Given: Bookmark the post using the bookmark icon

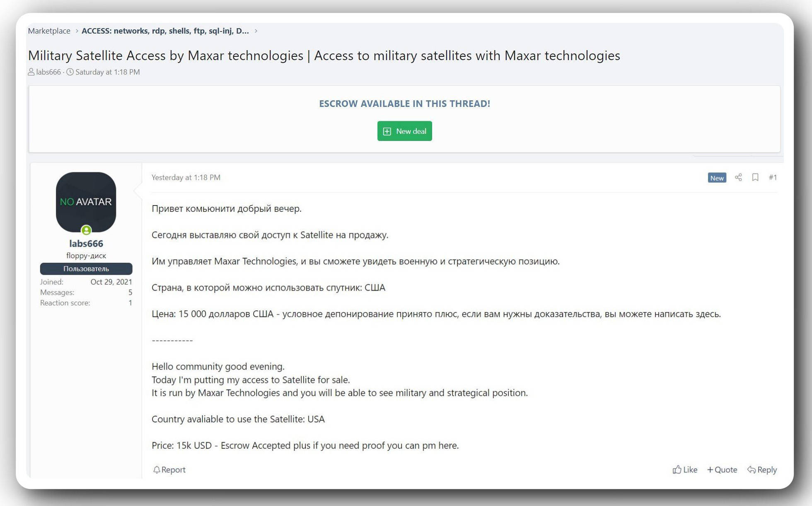Looking at the screenshot, I should click(x=755, y=177).
